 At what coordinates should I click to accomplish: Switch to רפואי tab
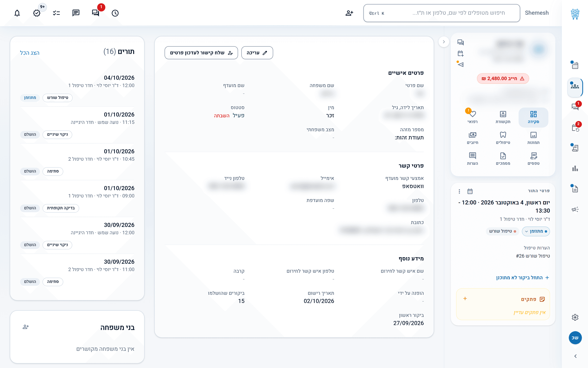[x=472, y=117]
